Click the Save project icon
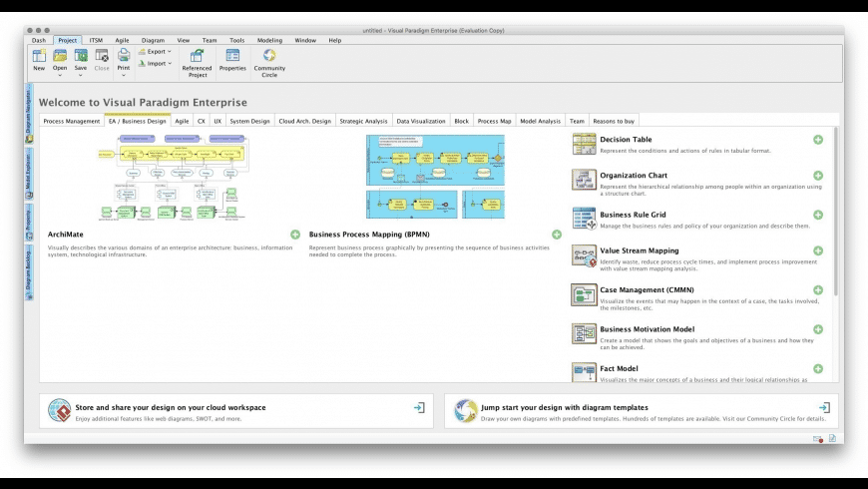 [x=81, y=56]
